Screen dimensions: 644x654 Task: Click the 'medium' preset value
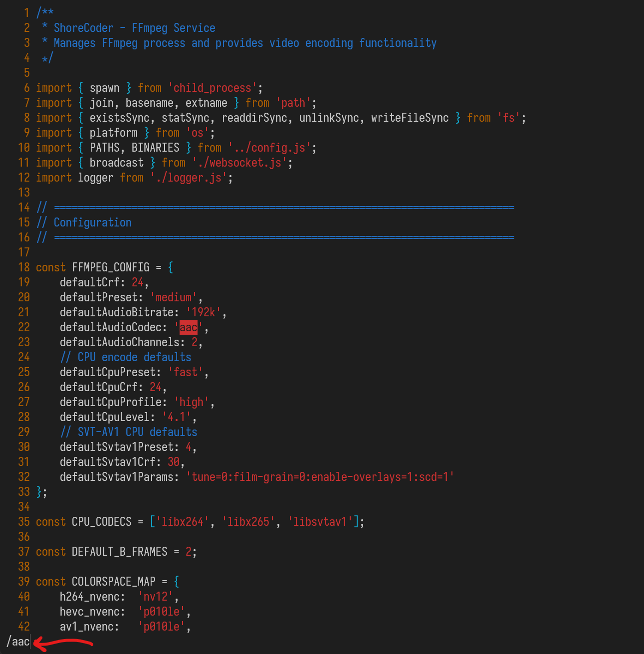(174, 297)
